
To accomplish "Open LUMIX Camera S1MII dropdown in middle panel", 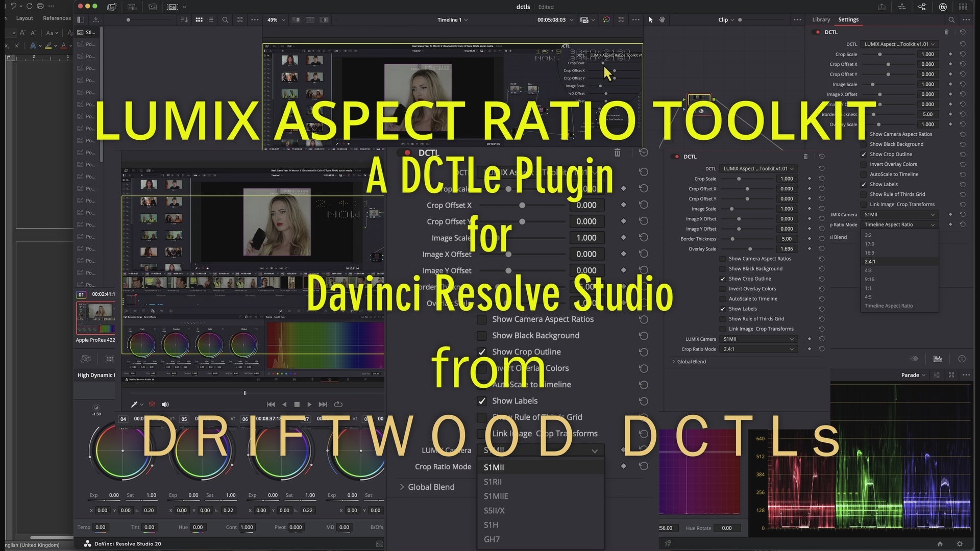I will [758, 339].
